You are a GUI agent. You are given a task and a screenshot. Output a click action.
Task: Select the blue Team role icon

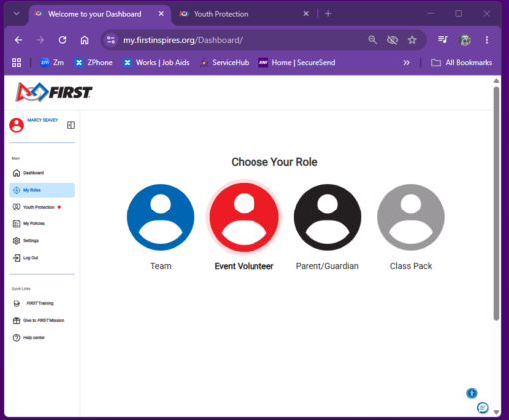point(161,217)
